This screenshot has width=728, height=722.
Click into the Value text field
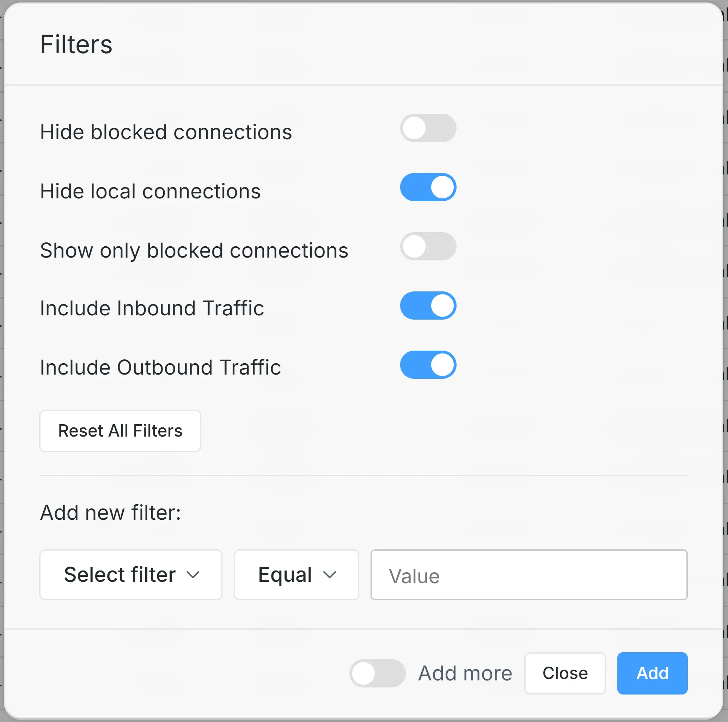(529, 575)
